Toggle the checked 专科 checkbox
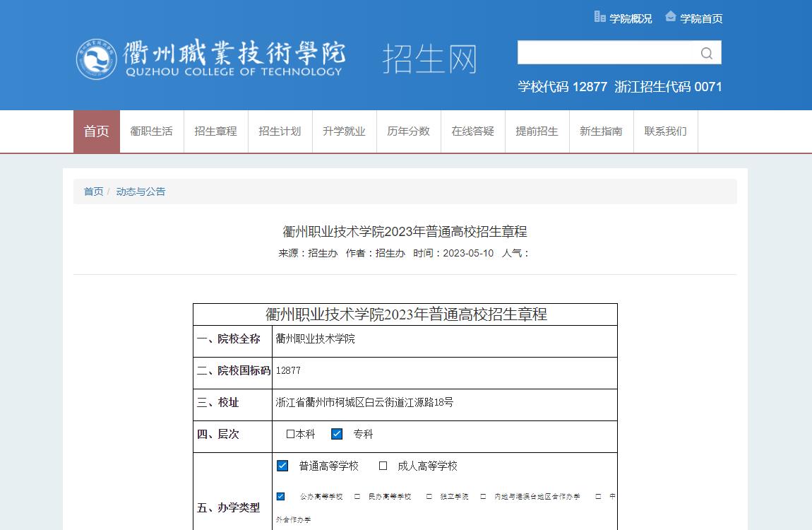The image size is (812, 530). point(337,434)
